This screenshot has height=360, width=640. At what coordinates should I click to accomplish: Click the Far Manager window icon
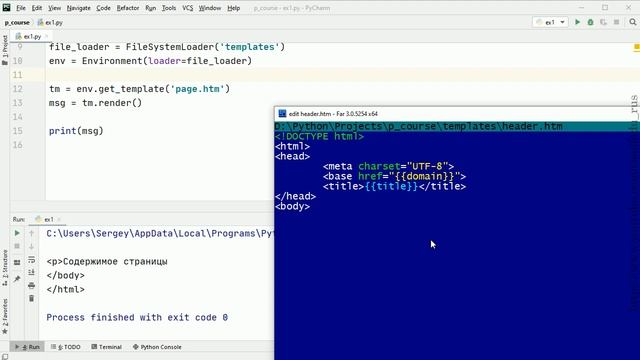click(x=282, y=113)
